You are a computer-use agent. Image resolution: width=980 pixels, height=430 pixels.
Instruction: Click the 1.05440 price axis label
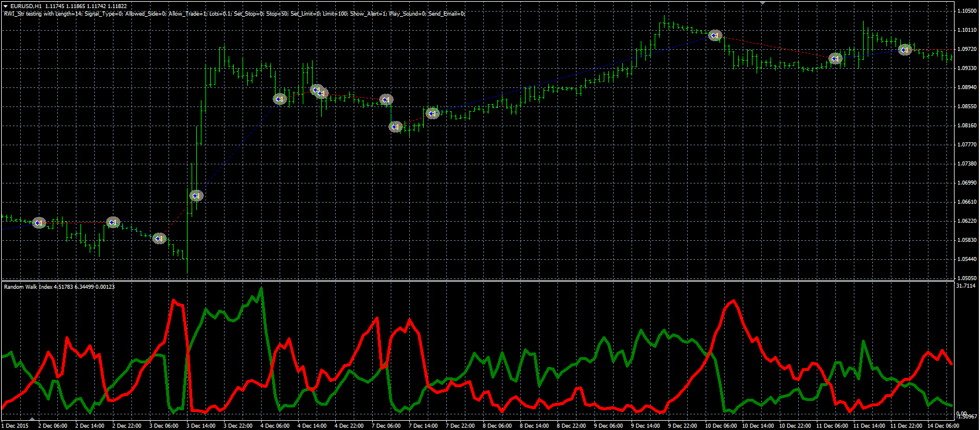coord(967,259)
